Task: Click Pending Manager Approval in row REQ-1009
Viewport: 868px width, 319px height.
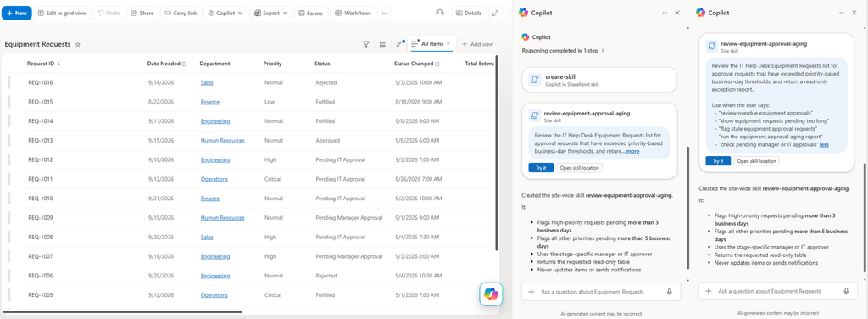Action: (348, 218)
